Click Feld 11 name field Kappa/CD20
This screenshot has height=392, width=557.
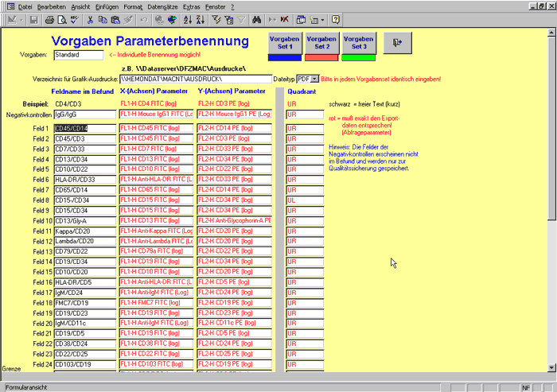[85, 231]
